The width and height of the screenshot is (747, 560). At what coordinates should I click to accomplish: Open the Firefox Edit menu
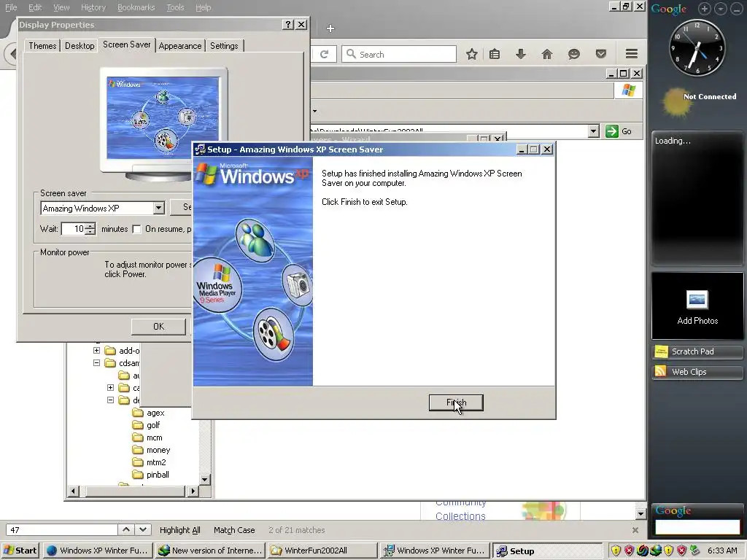pos(35,7)
